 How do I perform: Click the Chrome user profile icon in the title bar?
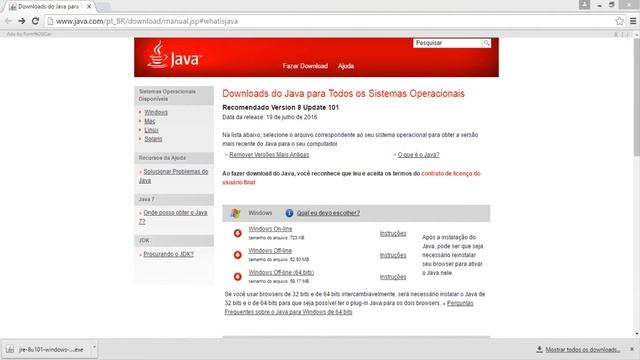(584, 4)
